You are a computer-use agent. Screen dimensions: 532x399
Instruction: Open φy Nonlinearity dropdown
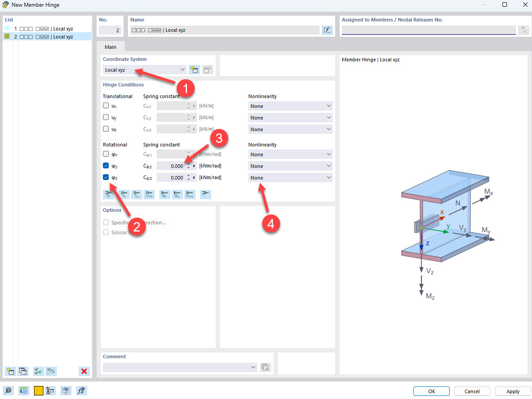coord(290,166)
